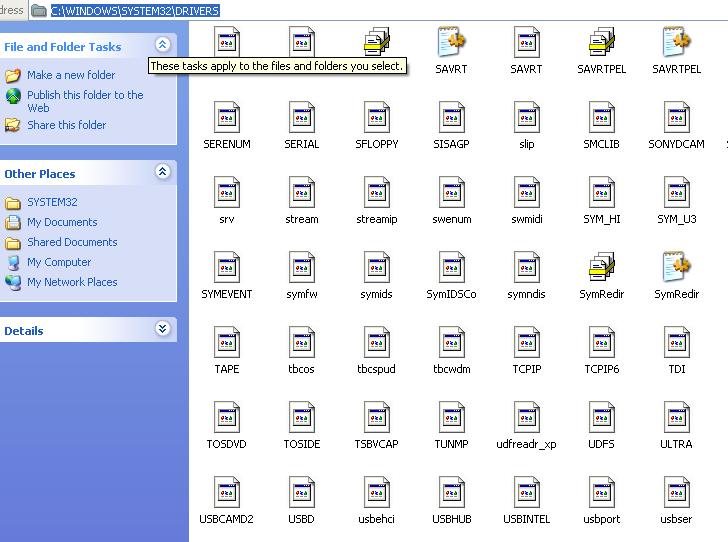Choose Share this folder
728x542 pixels.
[66, 125]
